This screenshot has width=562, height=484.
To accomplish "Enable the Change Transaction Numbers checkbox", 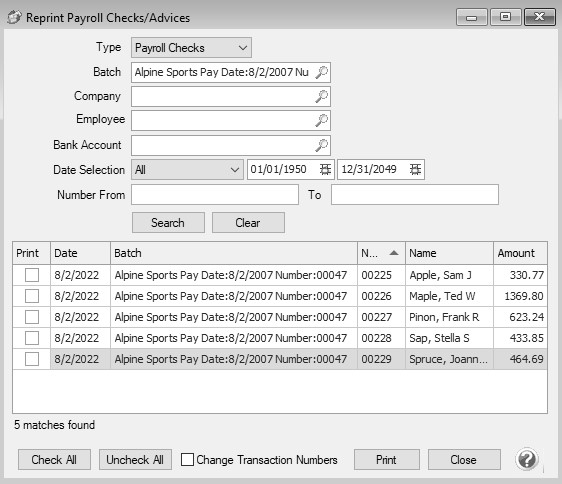I will (x=187, y=460).
